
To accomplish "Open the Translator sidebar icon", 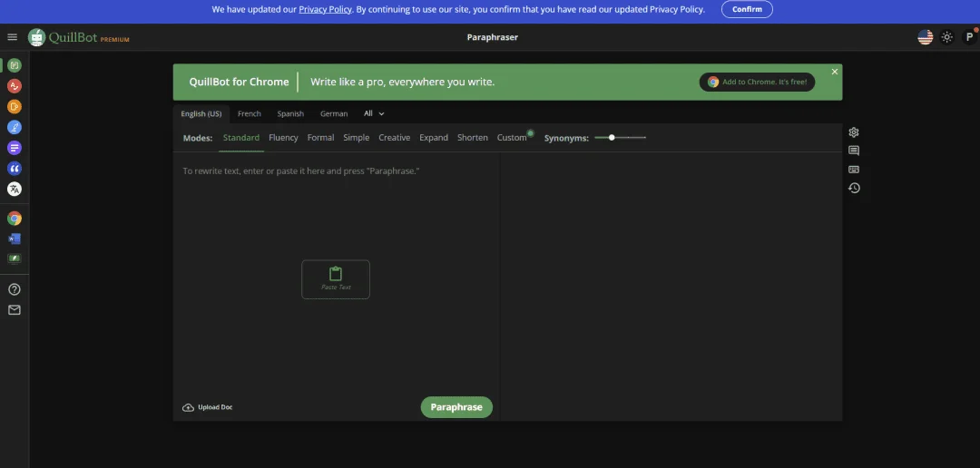I will tap(15, 189).
